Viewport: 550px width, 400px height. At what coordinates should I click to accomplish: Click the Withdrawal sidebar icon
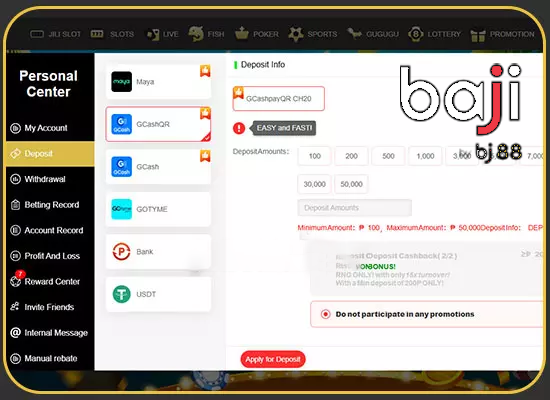[15, 179]
